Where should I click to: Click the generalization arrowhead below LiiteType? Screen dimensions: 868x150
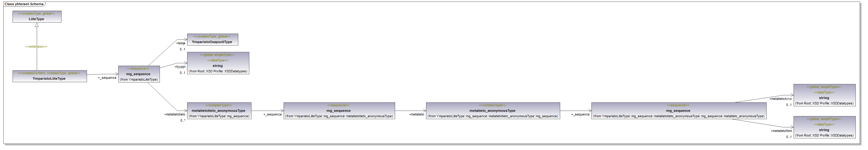37,25
